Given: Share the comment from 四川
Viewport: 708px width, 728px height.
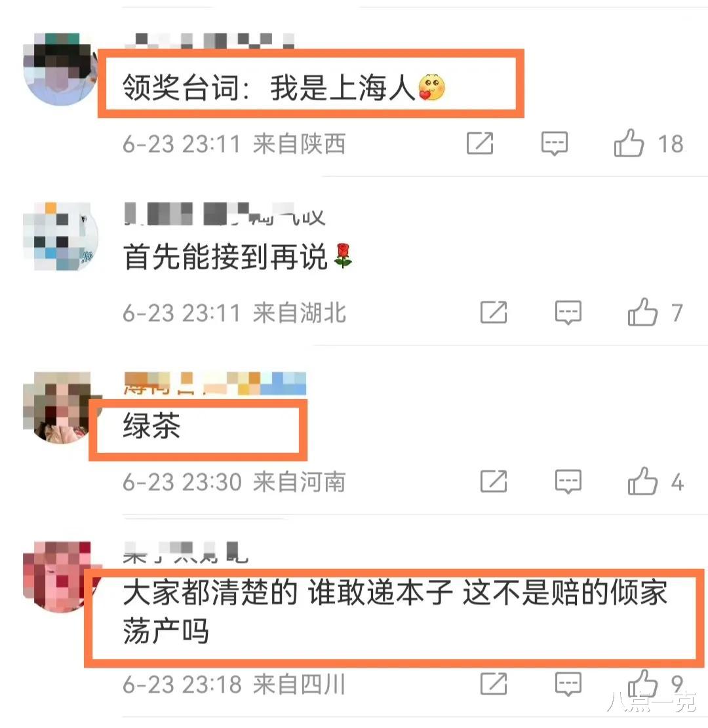Looking at the screenshot, I should (x=494, y=683).
